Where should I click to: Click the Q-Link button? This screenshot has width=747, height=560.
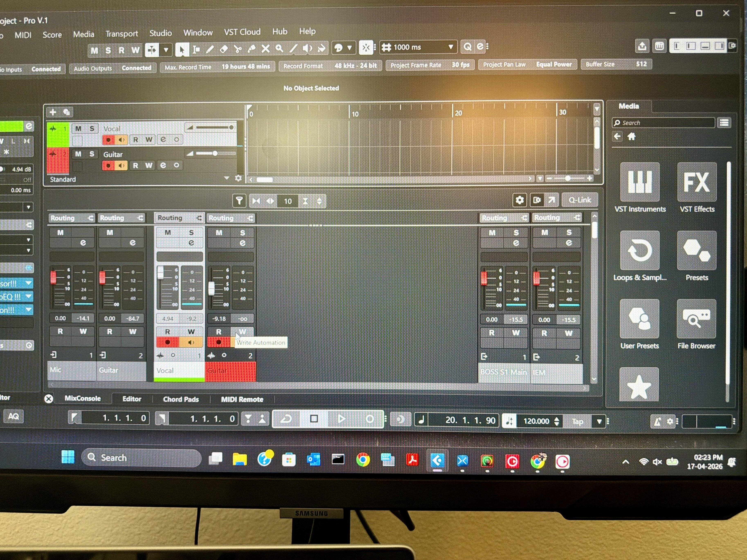[579, 200]
